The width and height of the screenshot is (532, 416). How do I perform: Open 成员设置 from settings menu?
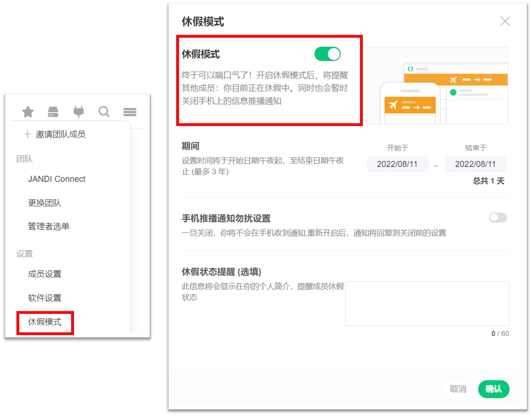pyautogui.click(x=45, y=274)
